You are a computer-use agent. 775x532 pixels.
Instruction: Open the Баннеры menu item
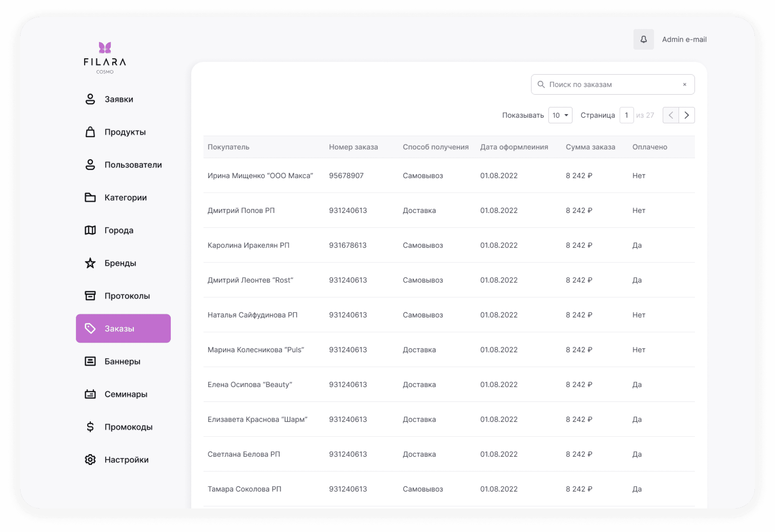pos(122,361)
